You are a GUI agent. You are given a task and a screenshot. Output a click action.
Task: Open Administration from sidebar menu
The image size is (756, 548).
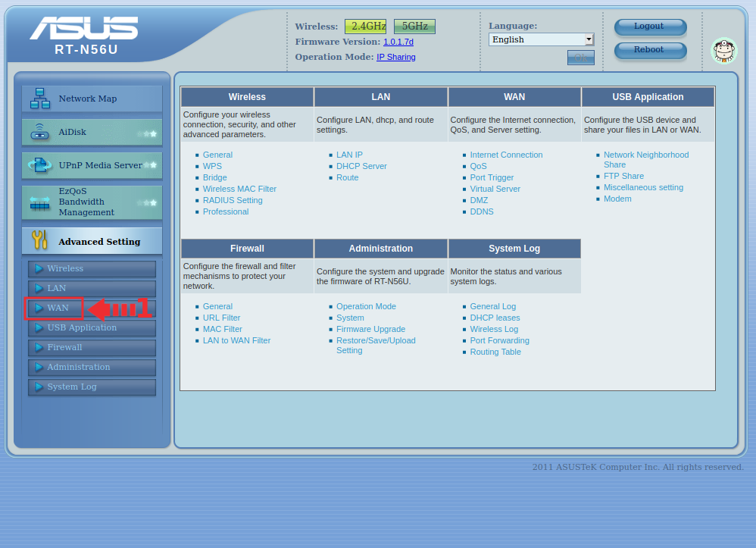tap(78, 367)
